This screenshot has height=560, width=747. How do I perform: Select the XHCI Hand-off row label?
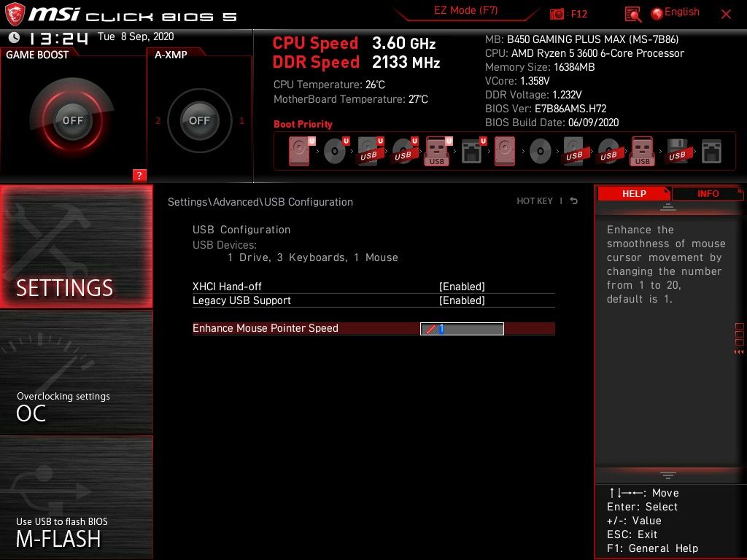[227, 286]
